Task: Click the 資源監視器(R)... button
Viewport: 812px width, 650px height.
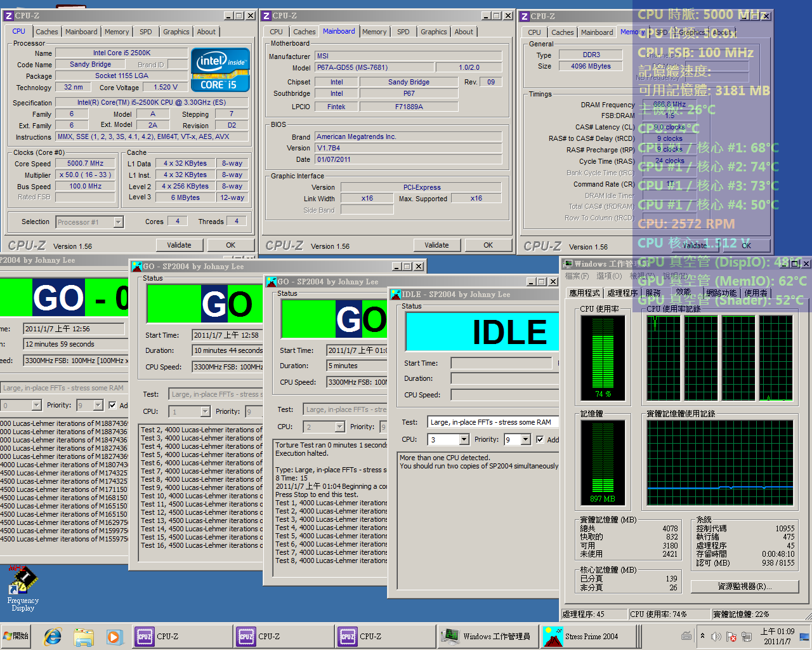Action: coord(745,587)
